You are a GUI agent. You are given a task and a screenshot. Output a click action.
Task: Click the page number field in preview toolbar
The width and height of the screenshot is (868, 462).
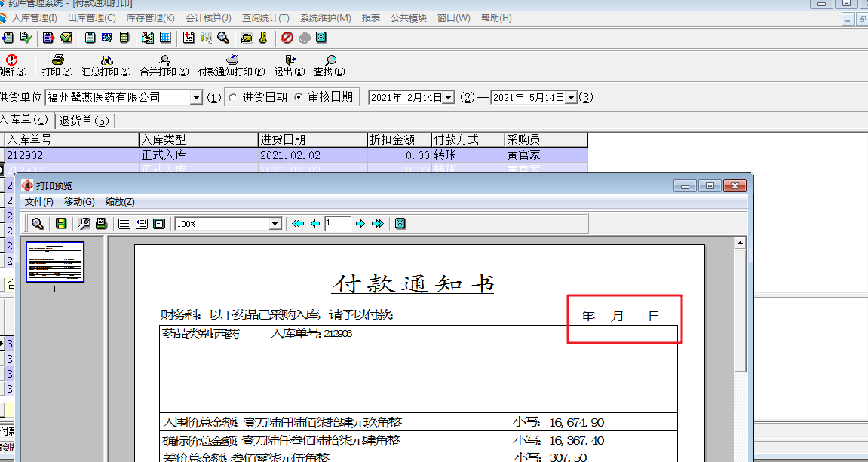click(338, 224)
